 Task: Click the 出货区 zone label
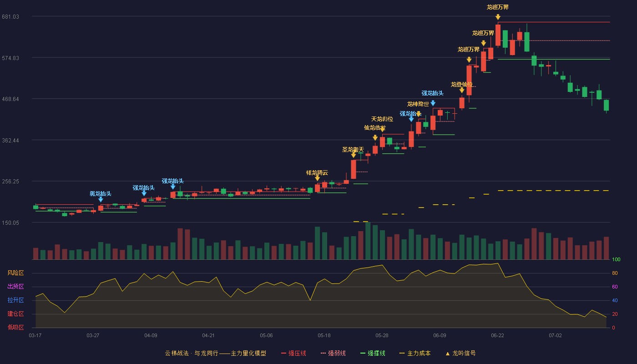(x=15, y=287)
